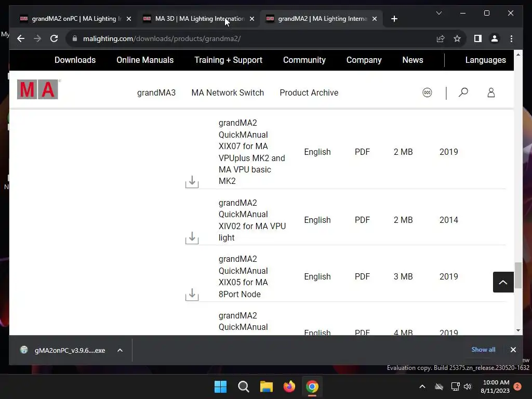Open the Languages menu
The image size is (532, 399).
486,60
